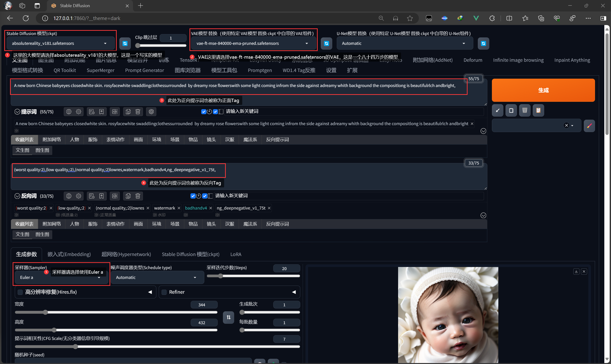611x364 pixels.
Task: Enable 高分辨率修复(Hires.fix) checkbox
Action: click(20, 292)
